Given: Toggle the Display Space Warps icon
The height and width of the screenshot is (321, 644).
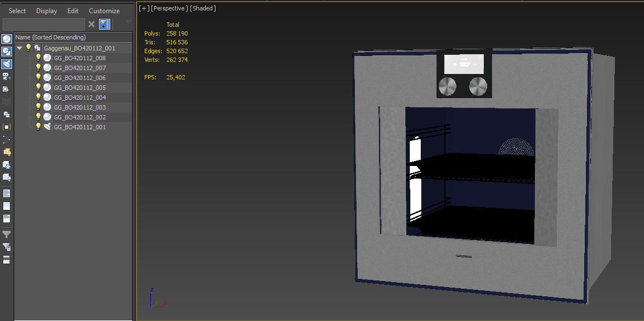Looking at the screenshot, I should click(x=7, y=101).
